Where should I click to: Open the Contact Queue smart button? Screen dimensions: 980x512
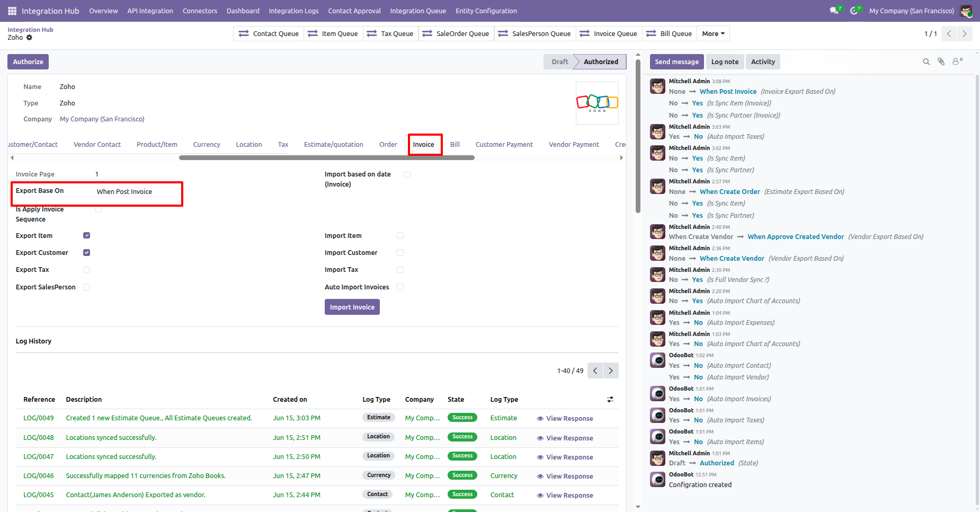(x=269, y=34)
